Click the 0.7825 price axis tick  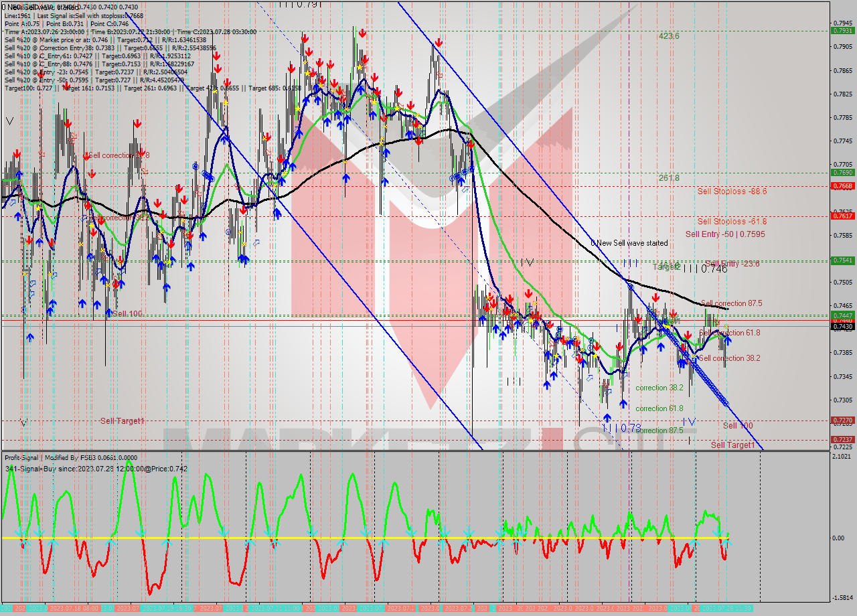click(842, 94)
